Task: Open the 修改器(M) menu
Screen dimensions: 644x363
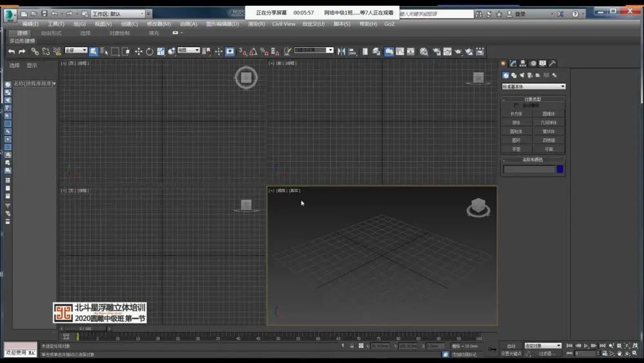Action: click(158, 24)
